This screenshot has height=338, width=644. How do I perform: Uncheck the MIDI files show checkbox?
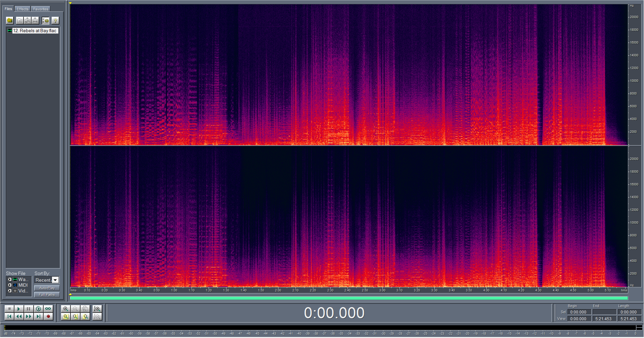click(x=10, y=285)
